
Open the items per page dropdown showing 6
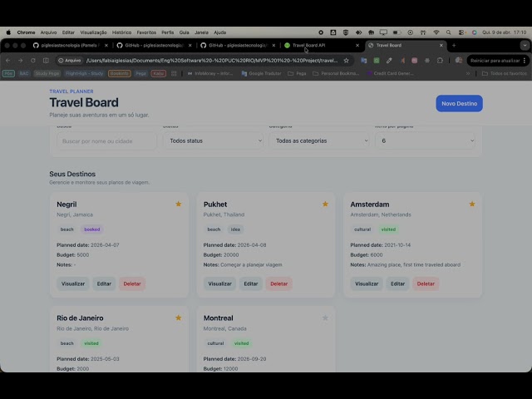pos(425,140)
